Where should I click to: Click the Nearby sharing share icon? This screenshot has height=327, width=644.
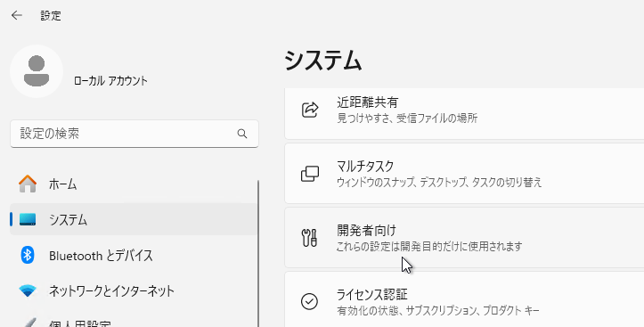pos(310,110)
